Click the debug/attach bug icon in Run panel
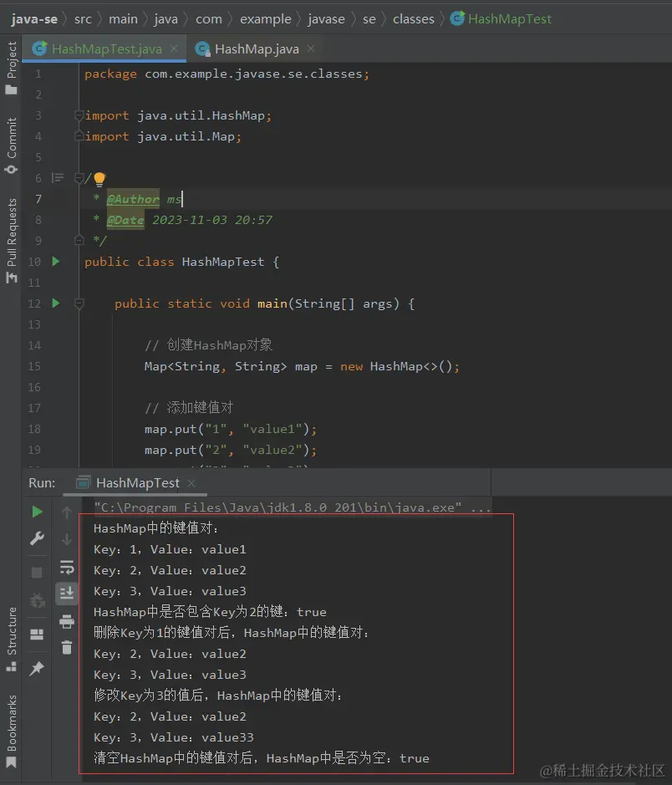 coord(37,600)
